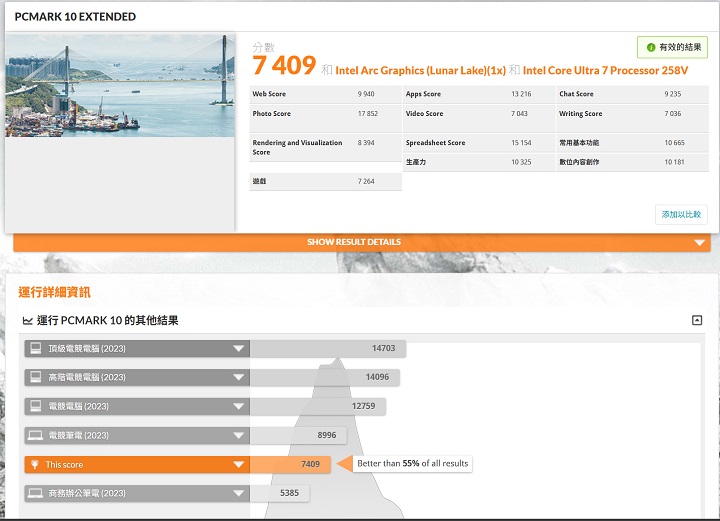Image resolution: width=720 pixels, height=521 pixels.
Task: Click the chart icon next to 運行 PCMARK 10 的其他結果
Action: [x=27, y=321]
